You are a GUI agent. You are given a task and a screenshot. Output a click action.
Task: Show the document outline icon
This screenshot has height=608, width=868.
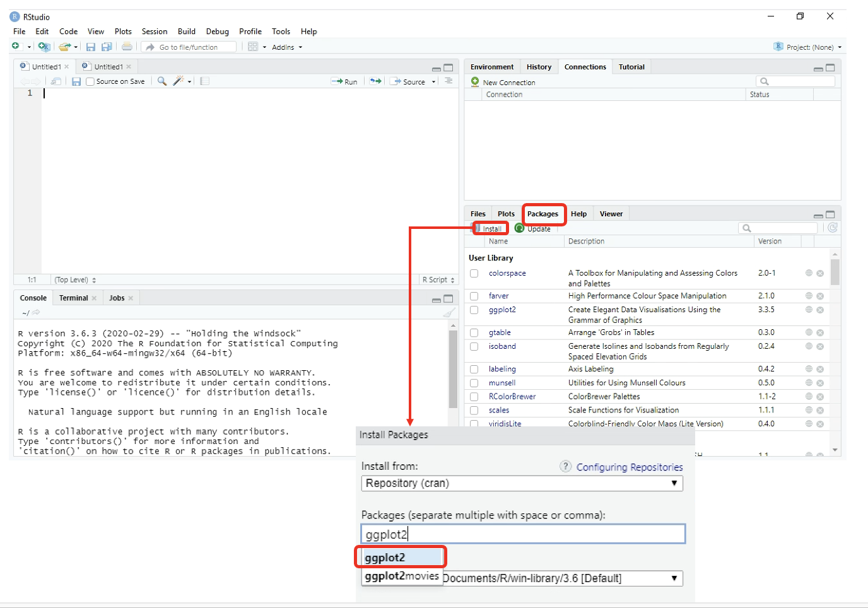pyautogui.click(x=449, y=81)
